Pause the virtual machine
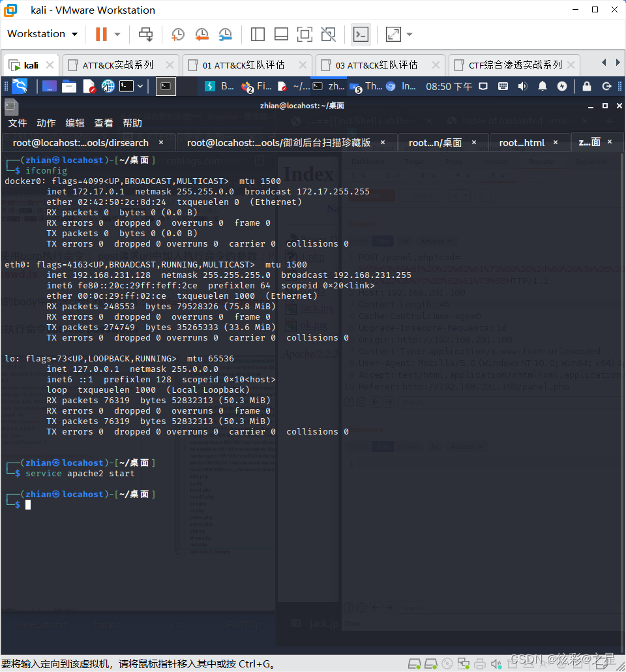 point(101,35)
